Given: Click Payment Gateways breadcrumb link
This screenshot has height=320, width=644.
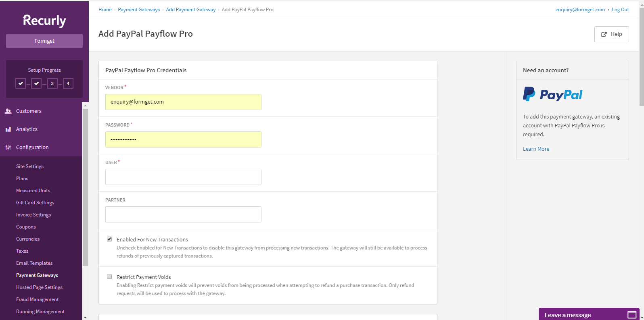Looking at the screenshot, I should [139, 10].
